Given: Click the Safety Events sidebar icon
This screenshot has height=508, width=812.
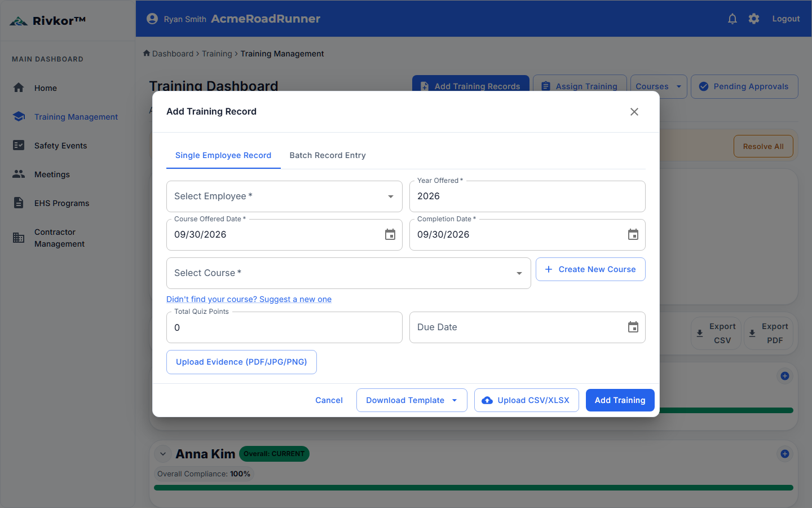Looking at the screenshot, I should coord(19,145).
